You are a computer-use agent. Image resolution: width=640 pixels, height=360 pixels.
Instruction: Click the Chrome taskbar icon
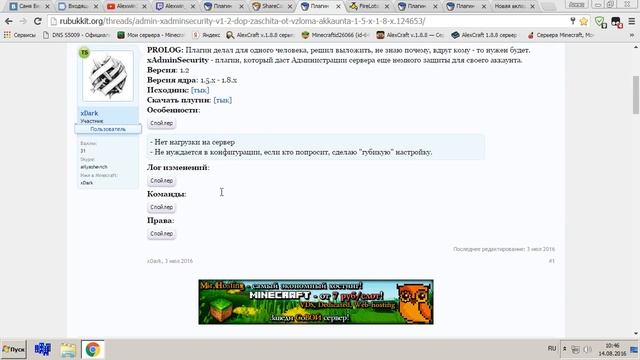point(93,350)
